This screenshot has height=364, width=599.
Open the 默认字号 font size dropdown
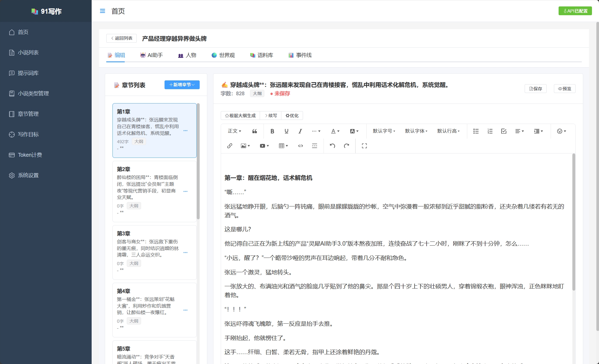384,131
